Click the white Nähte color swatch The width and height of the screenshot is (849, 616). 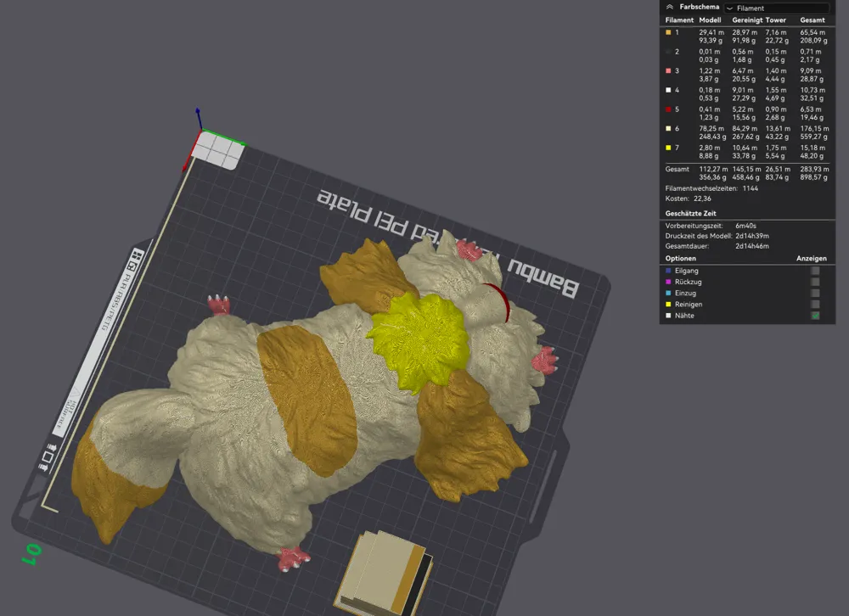point(668,316)
